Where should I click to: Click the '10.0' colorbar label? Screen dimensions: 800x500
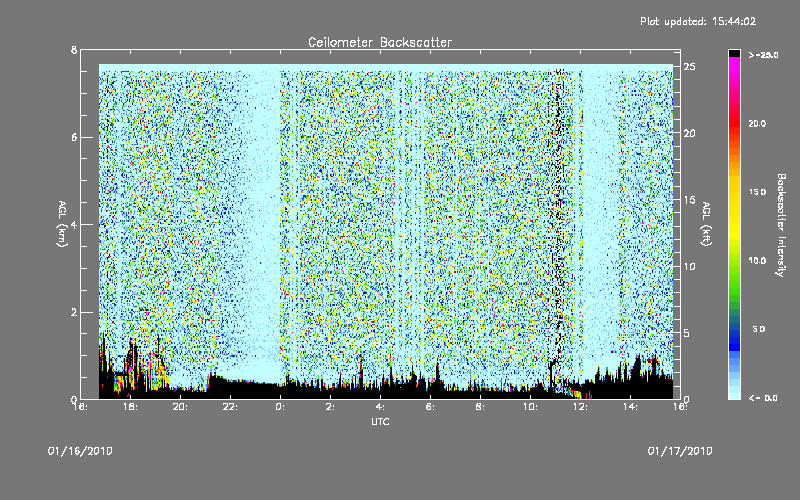(x=757, y=260)
